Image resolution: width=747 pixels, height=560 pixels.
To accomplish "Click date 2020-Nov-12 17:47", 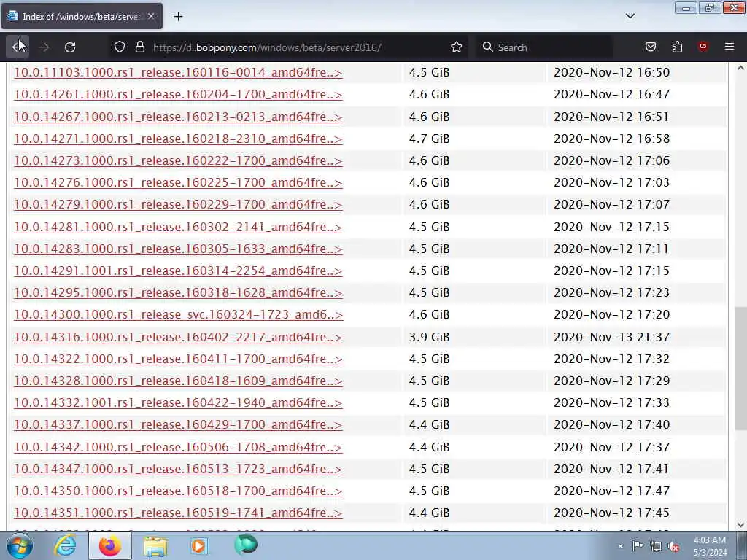I will point(612,491).
